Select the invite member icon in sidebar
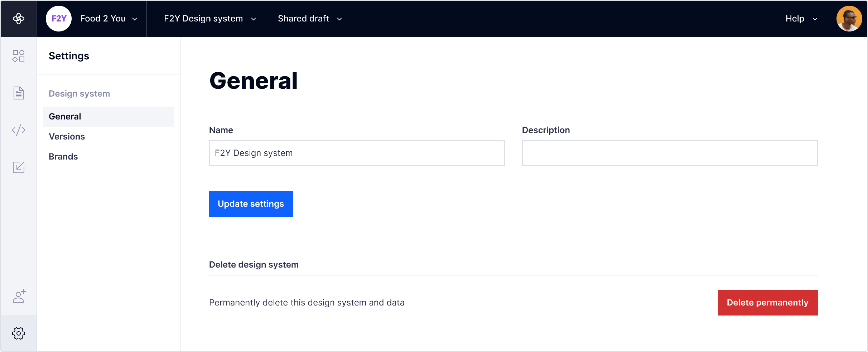 [18, 297]
